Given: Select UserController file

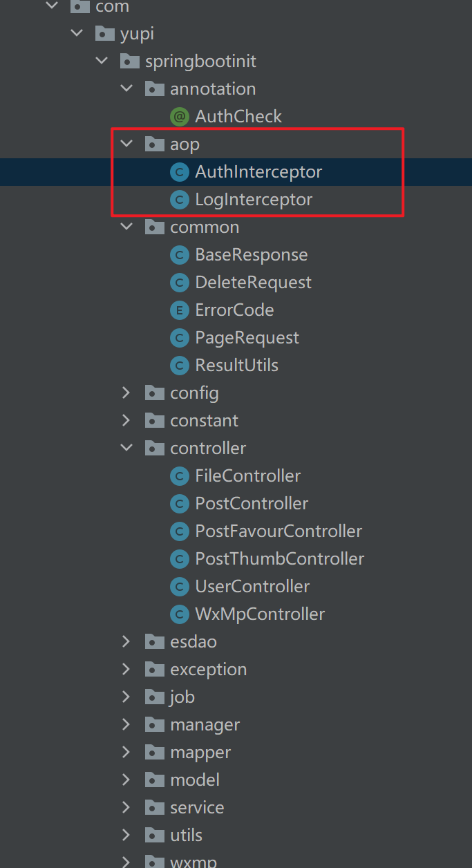Looking at the screenshot, I should (x=252, y=587).
